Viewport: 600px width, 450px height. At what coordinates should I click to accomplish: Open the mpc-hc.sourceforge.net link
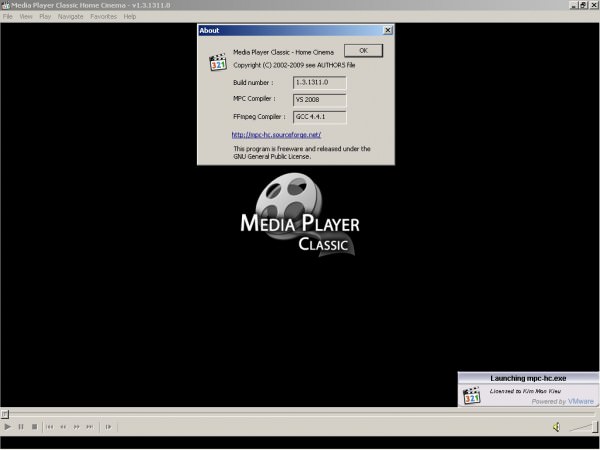tap(276, 134)
